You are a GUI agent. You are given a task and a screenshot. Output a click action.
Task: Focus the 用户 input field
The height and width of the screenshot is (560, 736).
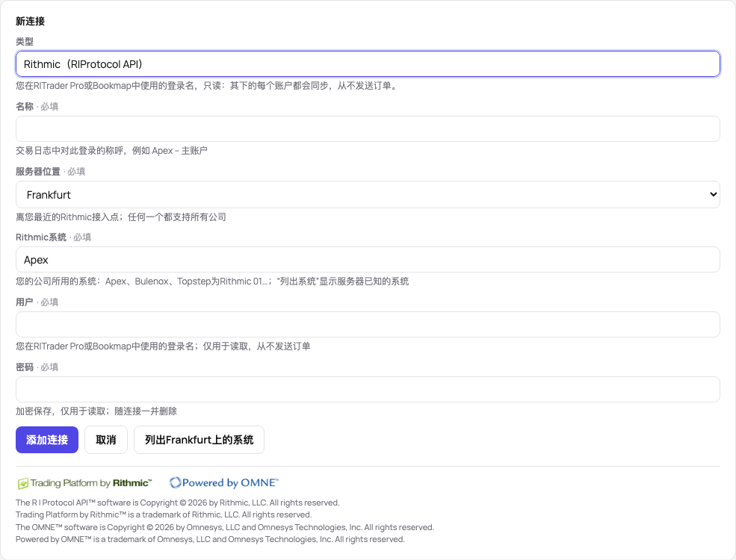click(x=368, y=325)
